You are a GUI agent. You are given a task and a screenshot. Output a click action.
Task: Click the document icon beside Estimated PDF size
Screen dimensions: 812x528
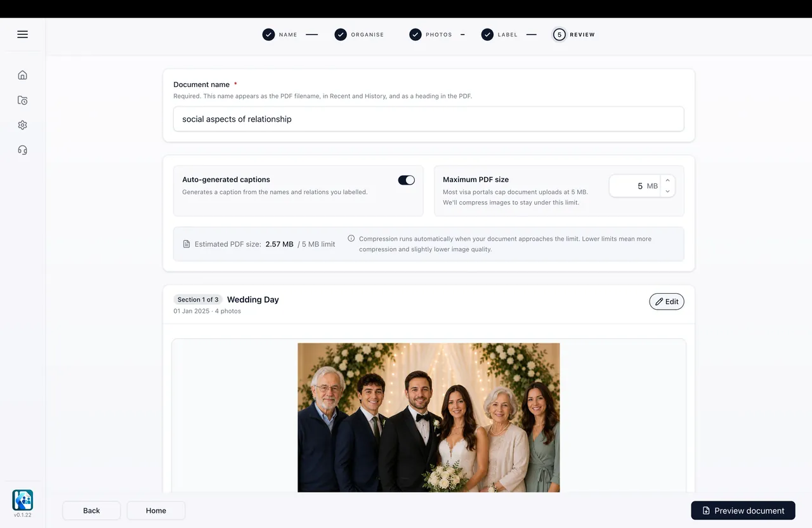[x=187, y=244]
